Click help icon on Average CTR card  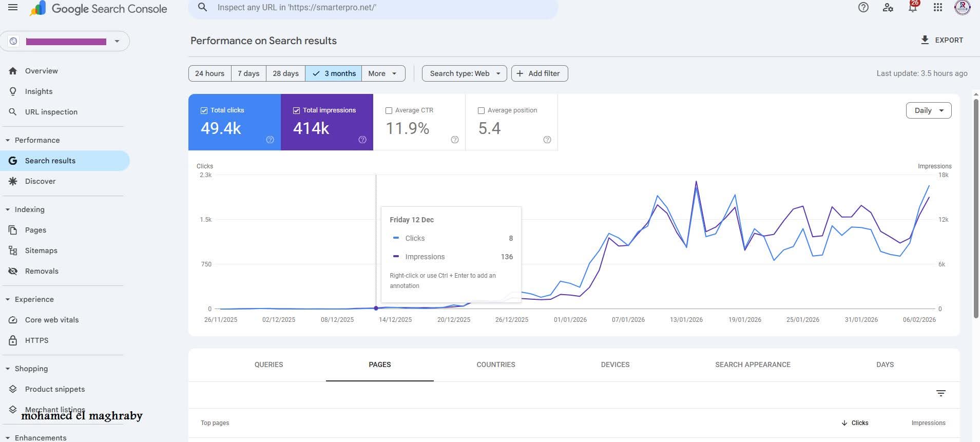454,140
